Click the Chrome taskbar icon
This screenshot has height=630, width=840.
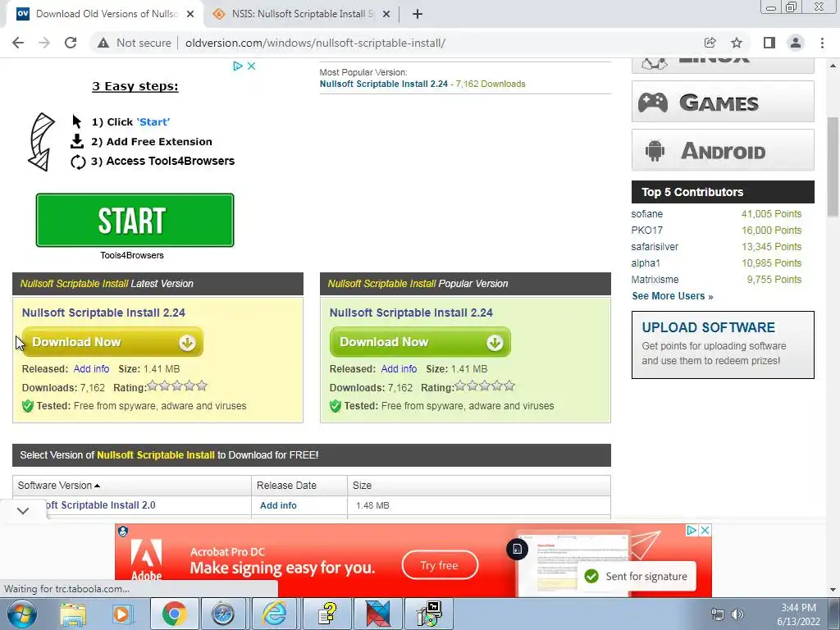pyautogui.click(x=174, y=614)
